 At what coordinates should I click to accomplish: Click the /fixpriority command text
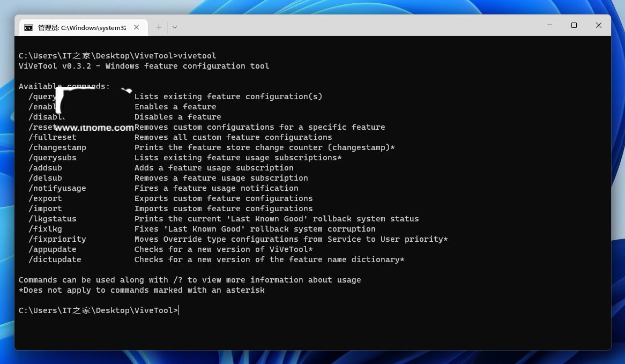click(57, 239)
